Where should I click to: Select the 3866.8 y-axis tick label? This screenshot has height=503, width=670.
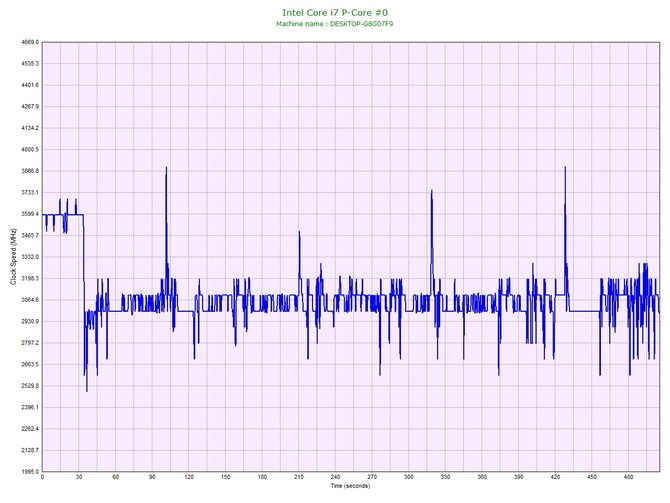coord(30,171)
